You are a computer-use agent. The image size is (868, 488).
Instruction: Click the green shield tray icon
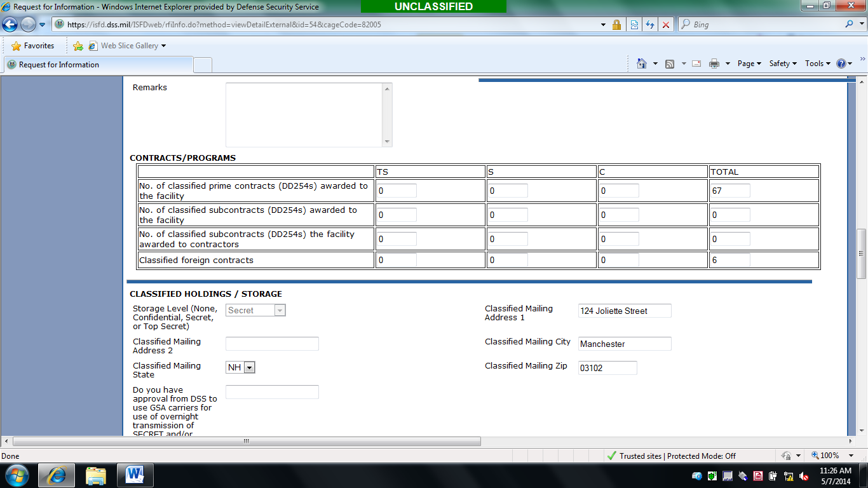[712, 476]
